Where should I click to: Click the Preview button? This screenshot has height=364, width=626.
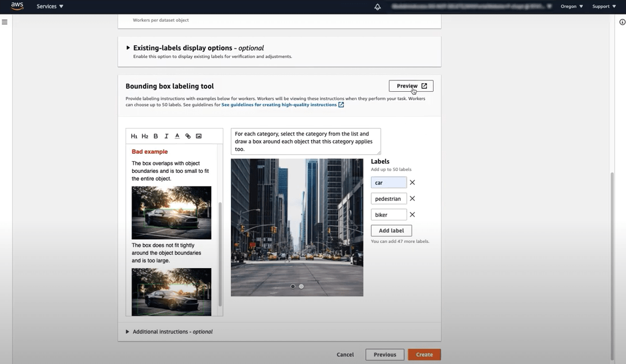point(411,86)
